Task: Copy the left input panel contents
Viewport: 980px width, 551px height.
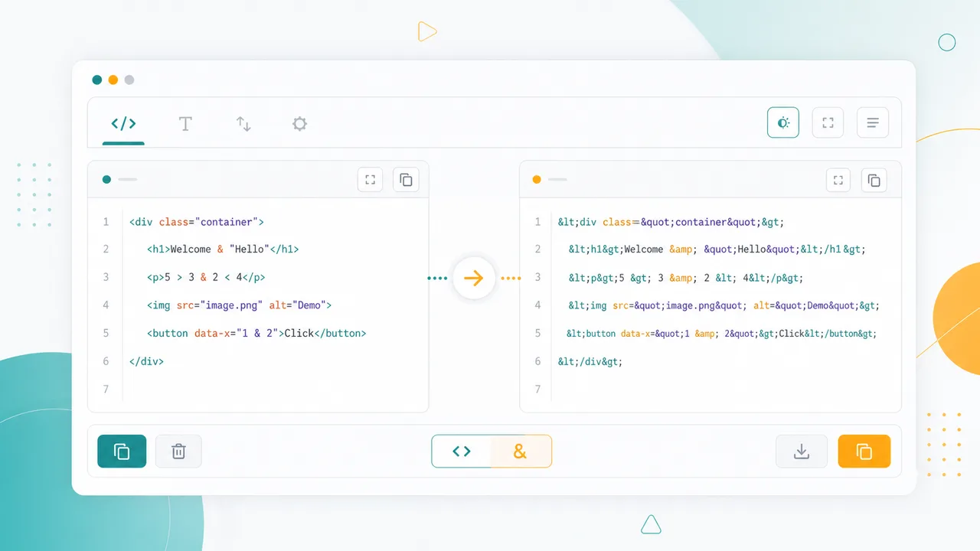Action: (x=406, y=180)
